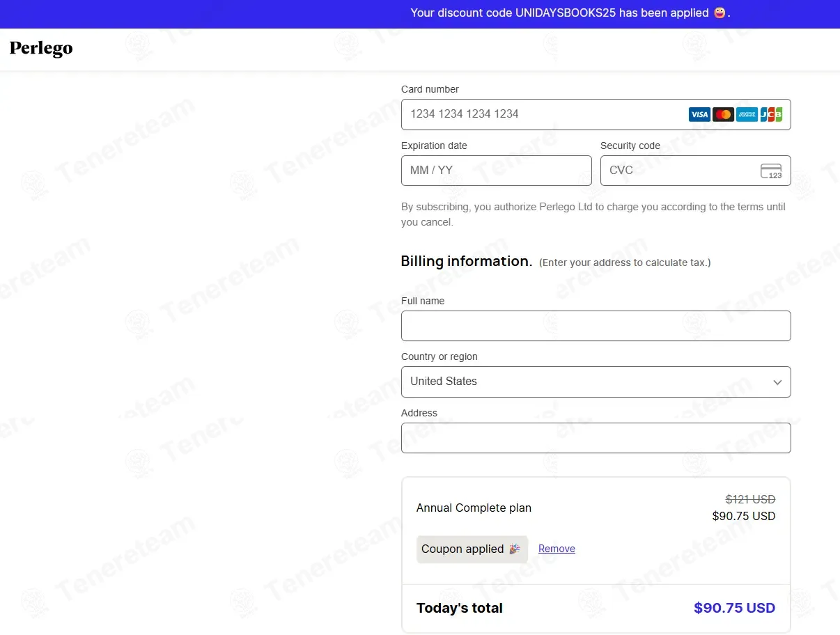Click the country dropdown chevron arrow

pyautogui.click(x=777, y=382)
